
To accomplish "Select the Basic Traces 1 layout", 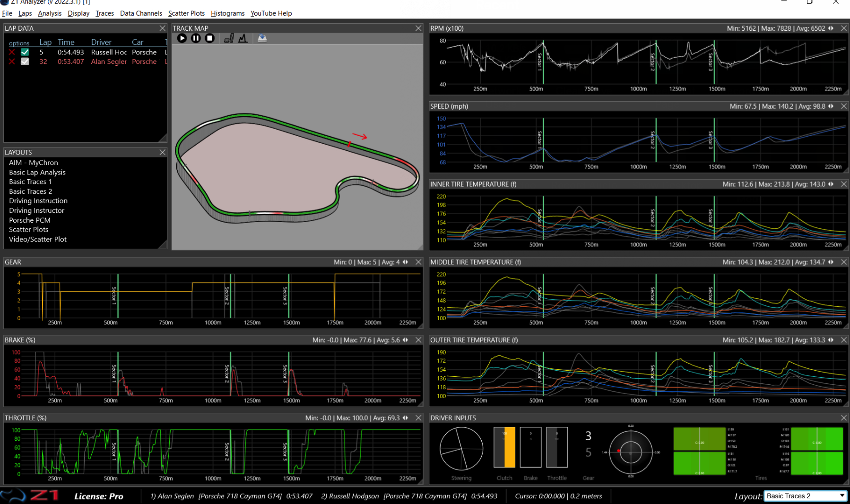I will click(x=30, y=182).
